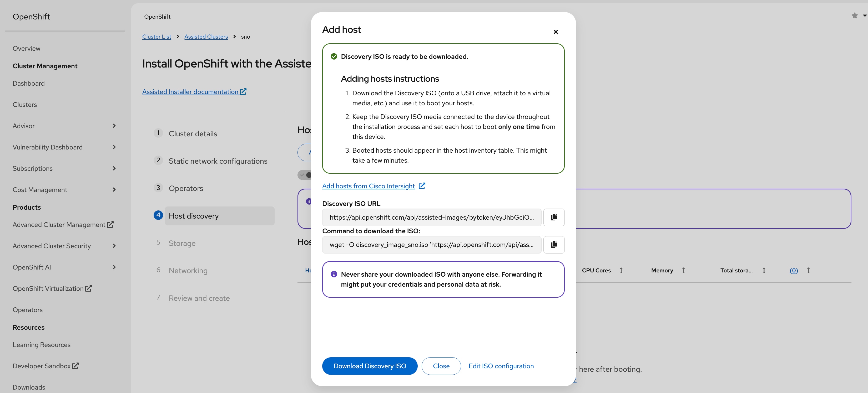Open the Storage wizard step
The height and width of the screenshot is (393, 868).
click(x=182, y=243)
